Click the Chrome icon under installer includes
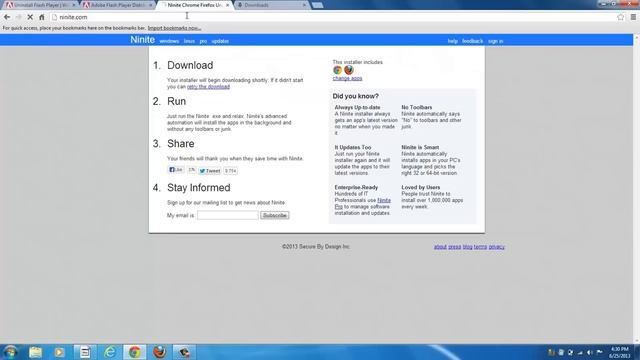This screenshot has height=360, width=640. click(337, 70)
